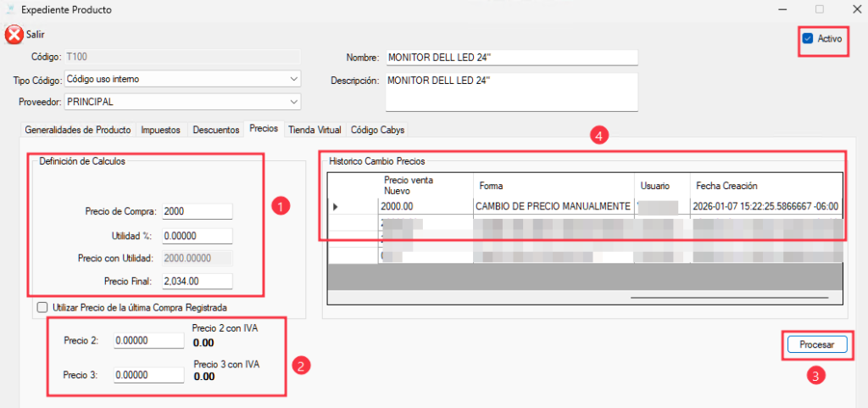Toggle the Activo checkbox

tap(808, 38)
